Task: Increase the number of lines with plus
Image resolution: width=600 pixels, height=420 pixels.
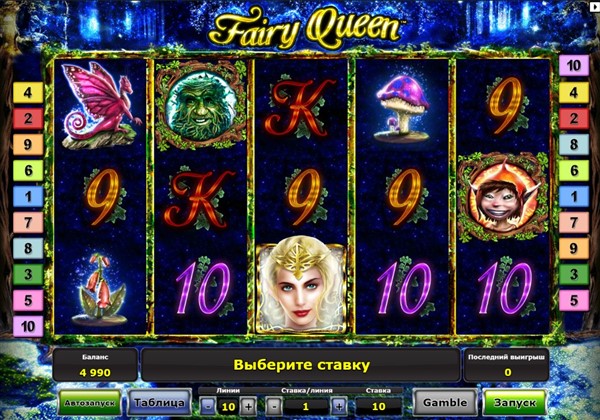Action: (x=248, y=407)
